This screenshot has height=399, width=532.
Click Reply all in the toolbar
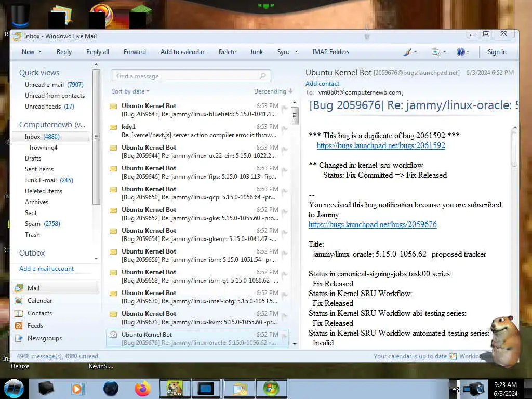pos(98,52)
